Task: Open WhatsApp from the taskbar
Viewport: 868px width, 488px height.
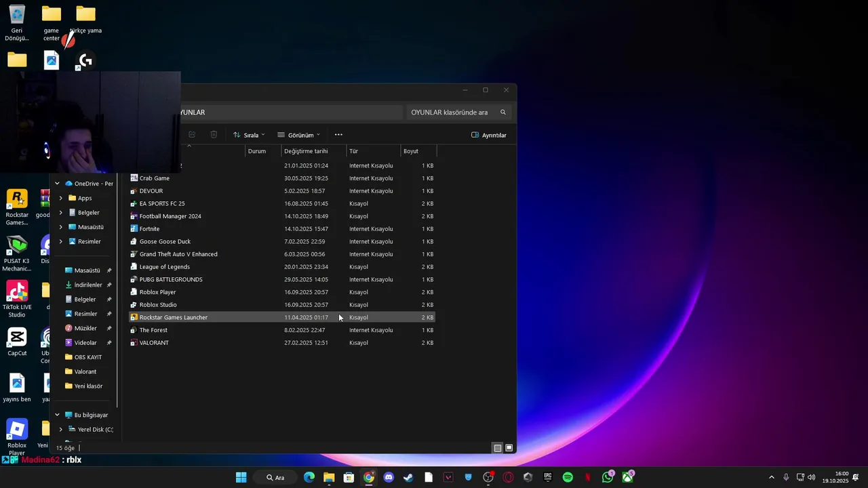Action: tap(608, 477)
